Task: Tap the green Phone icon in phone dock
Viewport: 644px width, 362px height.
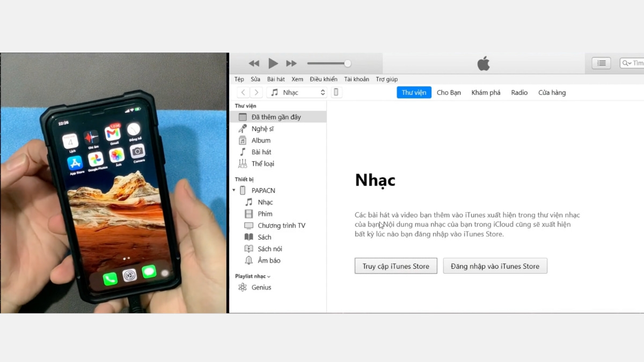Action: (x=110, y=278)
